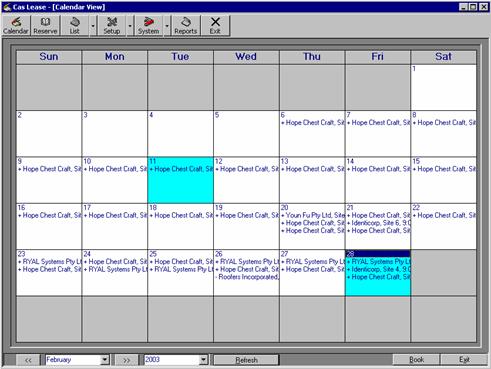Click RYAL Systems entry on day 25
This screenshot has height=369, width=491.
(x=181, y=269)
